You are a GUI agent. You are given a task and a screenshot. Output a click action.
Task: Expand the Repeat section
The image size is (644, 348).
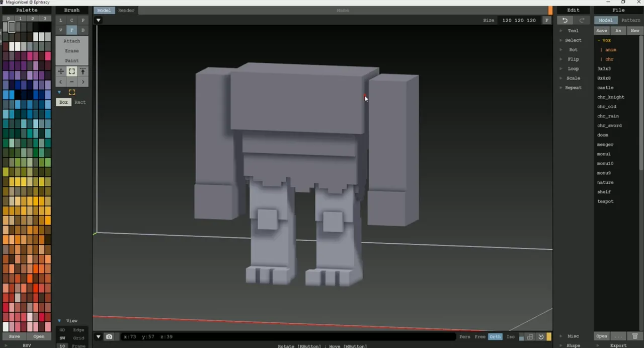[x=573, y=88]
